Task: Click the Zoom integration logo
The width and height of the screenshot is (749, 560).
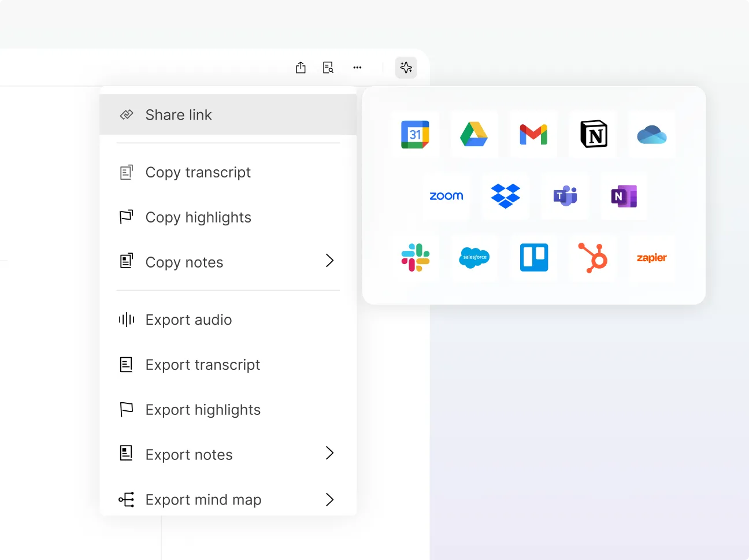Action: [446, 196]
